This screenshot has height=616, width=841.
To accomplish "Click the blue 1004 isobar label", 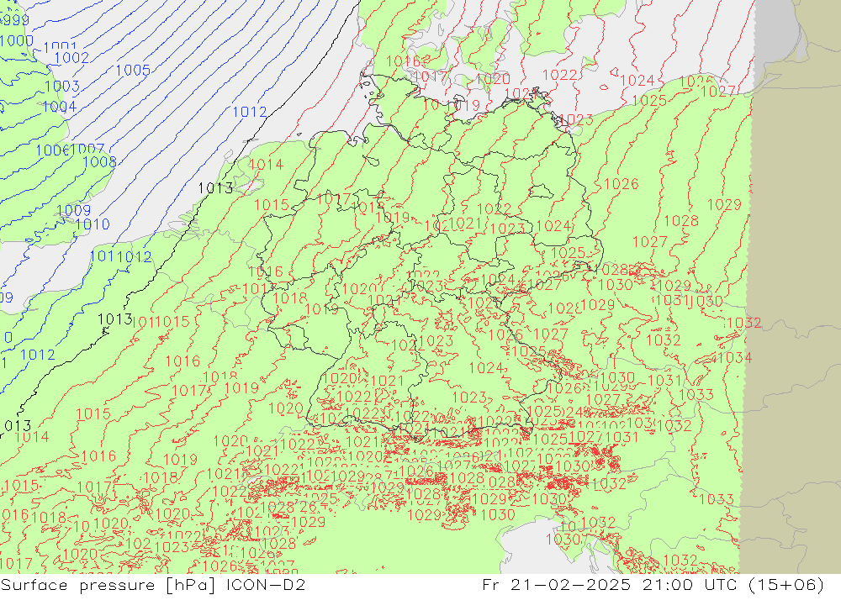I will tap(60, 107).
